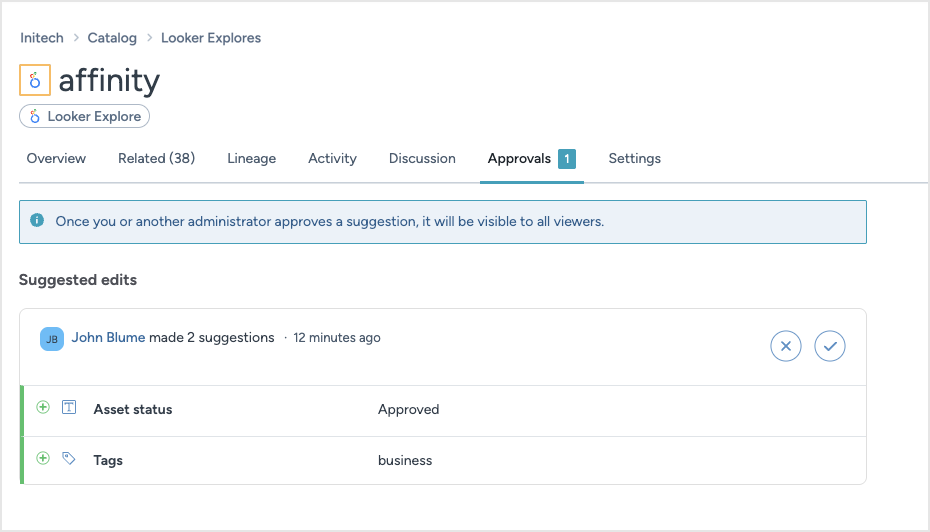Image resolution: width=930 pixels, height=532 pixels.
Task: Click the green plus icon on Tags row
Action: [x=43, y=458]
